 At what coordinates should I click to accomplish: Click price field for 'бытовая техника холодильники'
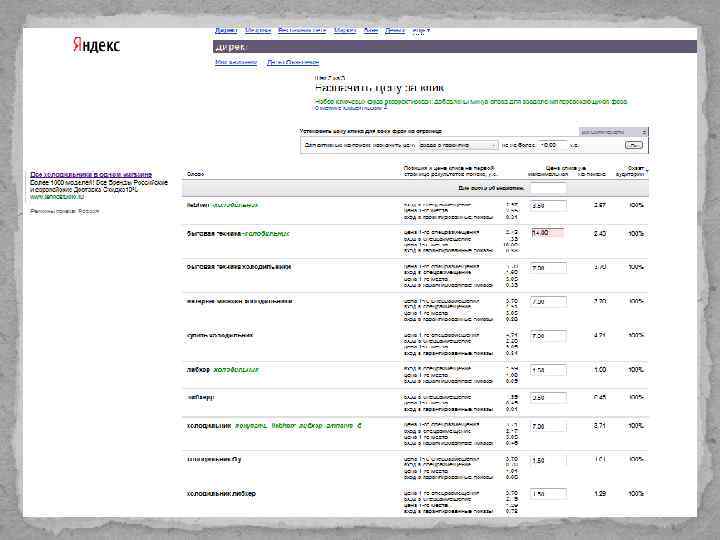(548, 268)
